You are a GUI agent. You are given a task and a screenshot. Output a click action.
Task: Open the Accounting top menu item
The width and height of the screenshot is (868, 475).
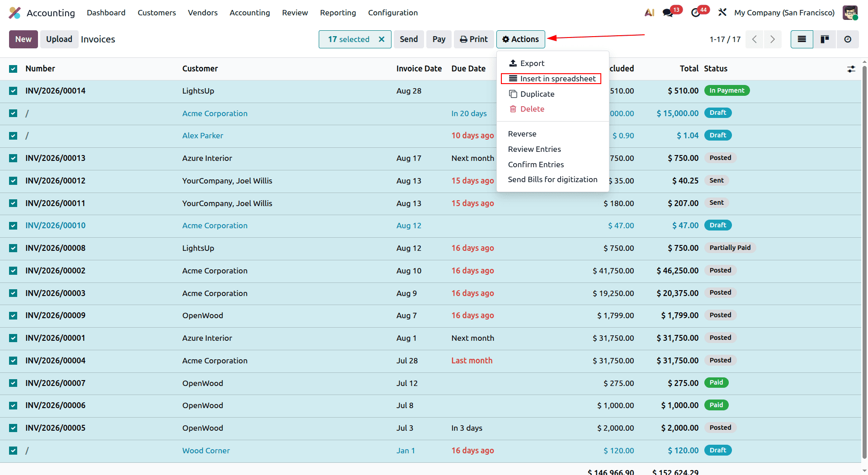point(250,13)
